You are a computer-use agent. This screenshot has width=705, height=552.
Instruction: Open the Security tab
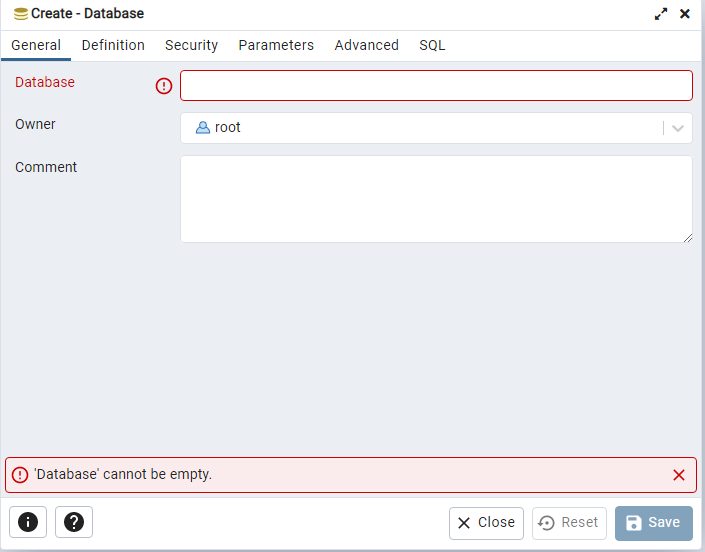[191, 45]
